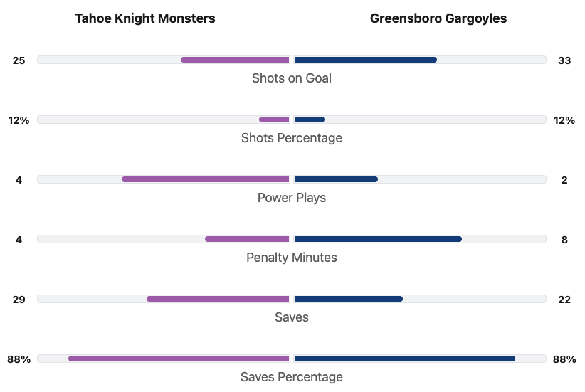The image size is (585, 392).
Task: Click the purple Power Plays bar
Action: pos(206,179)
